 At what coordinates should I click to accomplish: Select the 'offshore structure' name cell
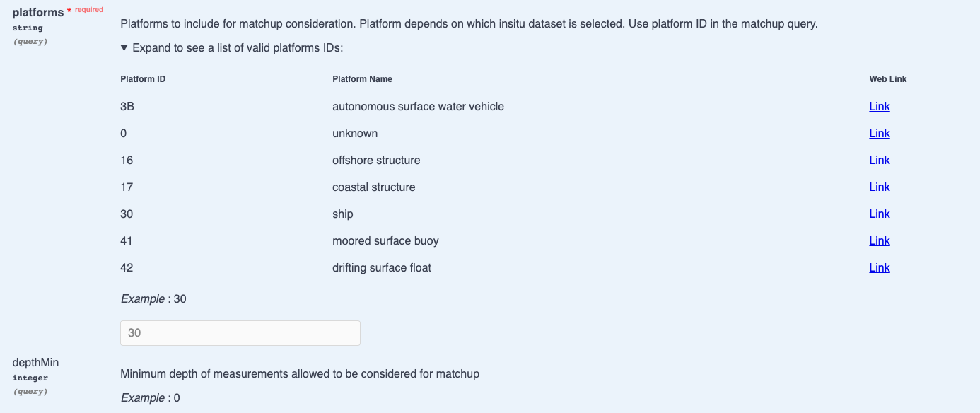(376, 161)
